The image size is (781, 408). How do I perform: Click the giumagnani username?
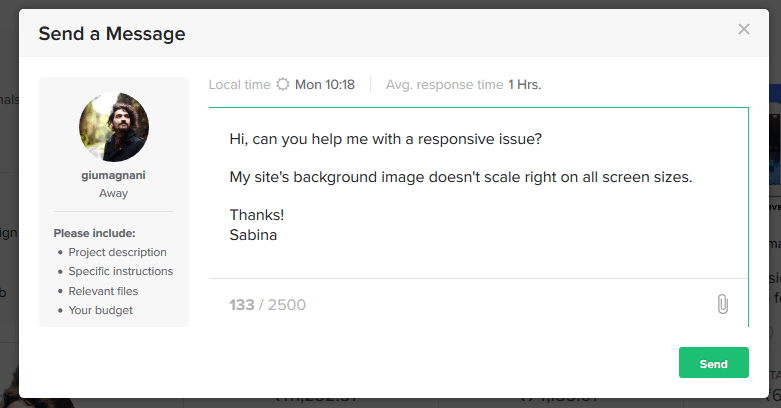[x=114, y=175]
